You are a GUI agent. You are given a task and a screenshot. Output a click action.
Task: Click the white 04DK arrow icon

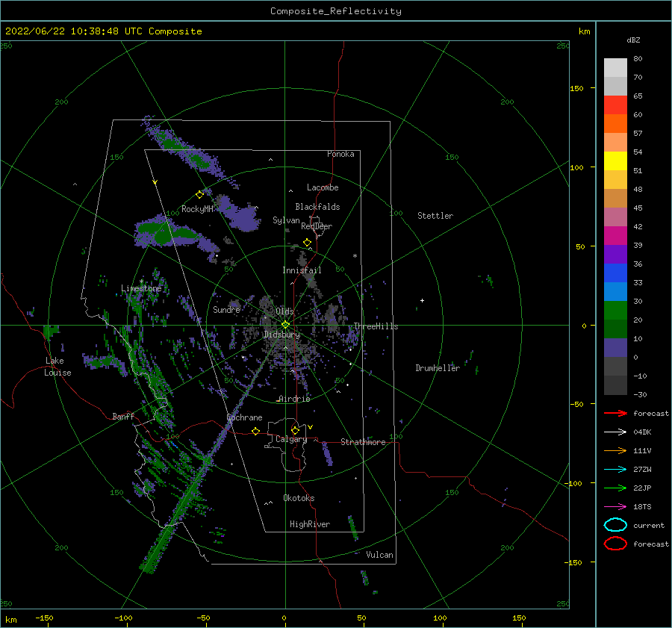point(615,432)
